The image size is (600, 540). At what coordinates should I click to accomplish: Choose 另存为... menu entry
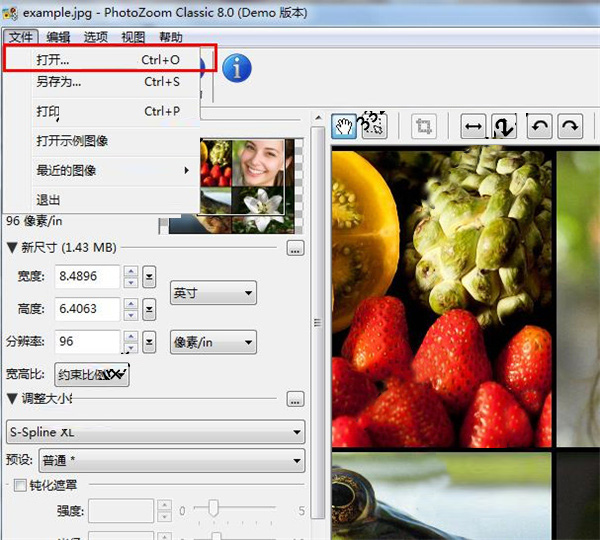103,82
